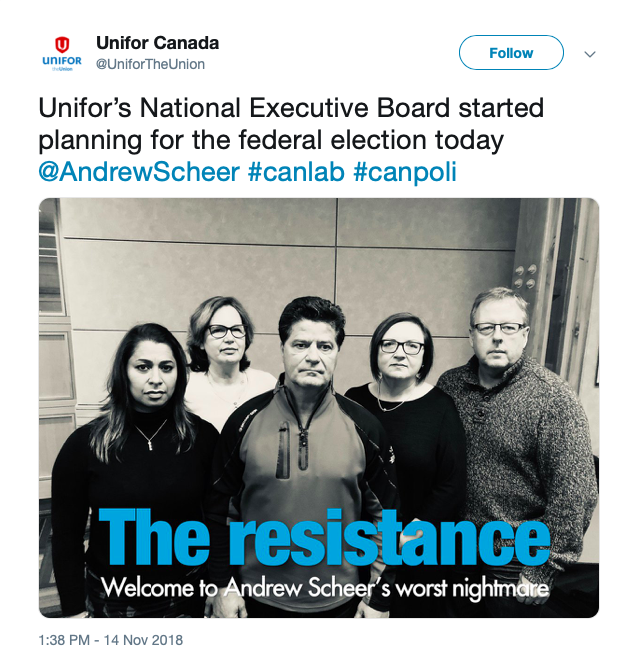
Task: Open the Unifor Canada profile name
Action: click(157, 43)
